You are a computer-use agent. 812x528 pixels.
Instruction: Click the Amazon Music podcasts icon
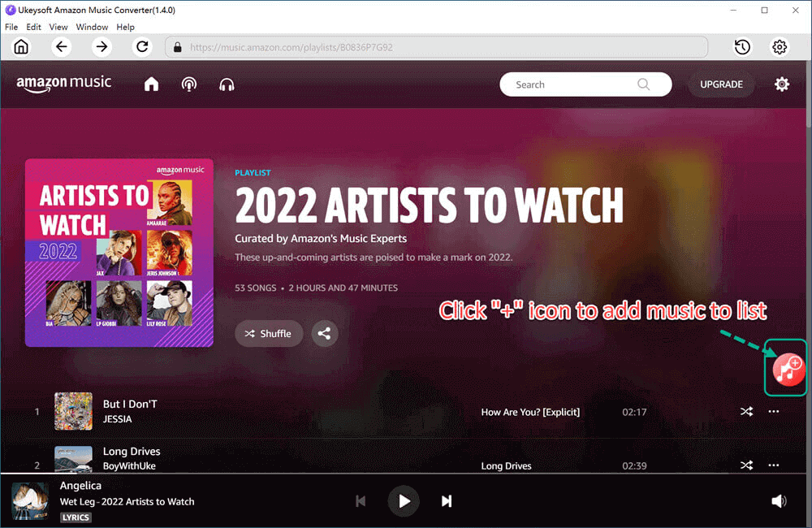189,84
